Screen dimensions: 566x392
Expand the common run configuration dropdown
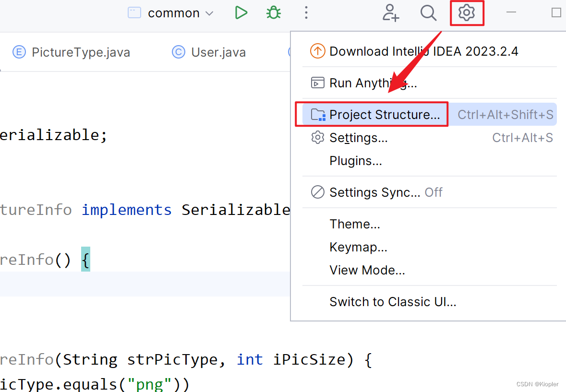209,13
